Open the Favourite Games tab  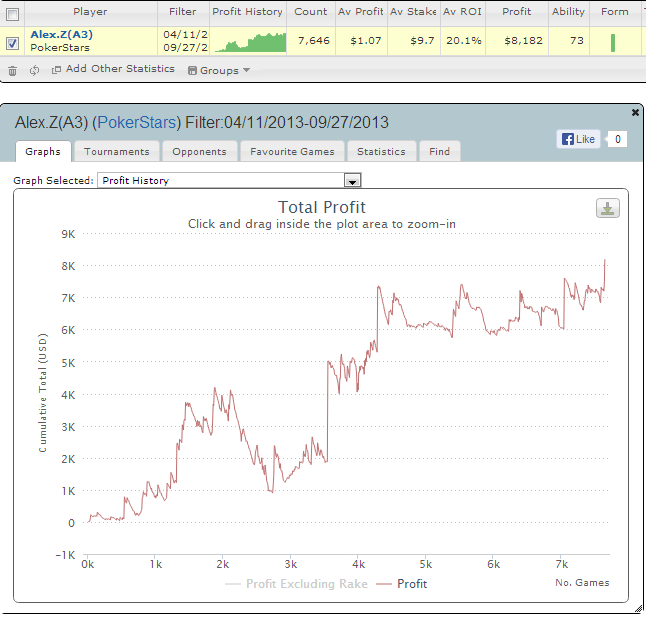pos(292,152)
